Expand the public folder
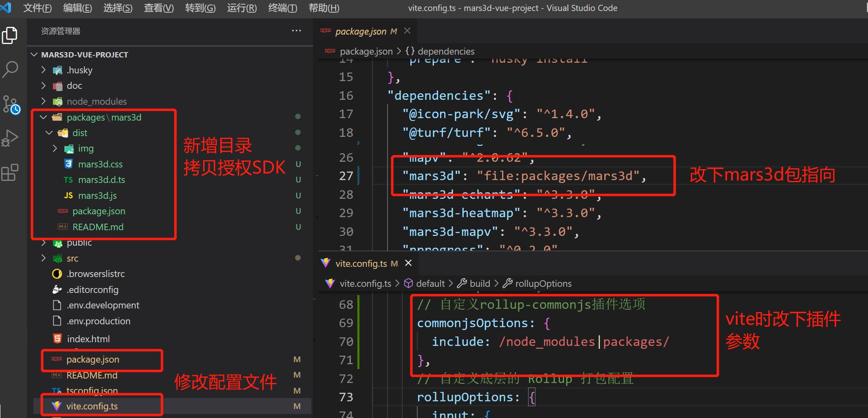 point(44,243)
